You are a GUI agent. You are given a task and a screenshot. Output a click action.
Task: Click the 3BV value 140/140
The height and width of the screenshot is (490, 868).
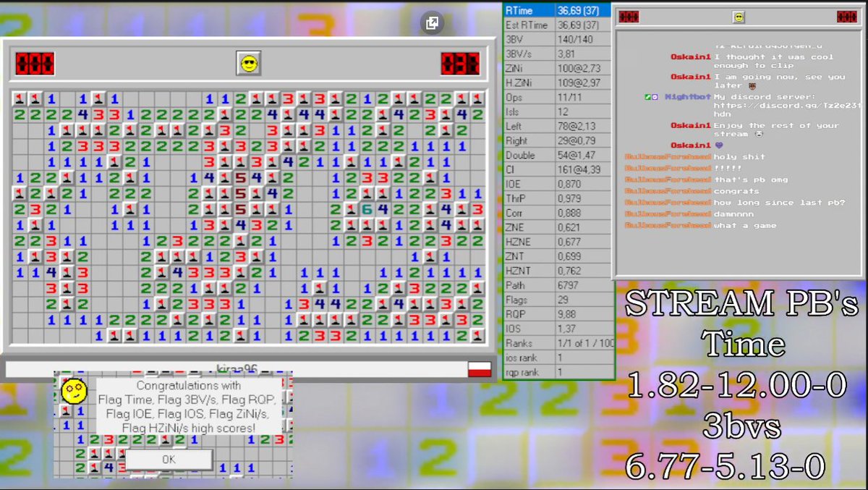(x=584, y=39)
